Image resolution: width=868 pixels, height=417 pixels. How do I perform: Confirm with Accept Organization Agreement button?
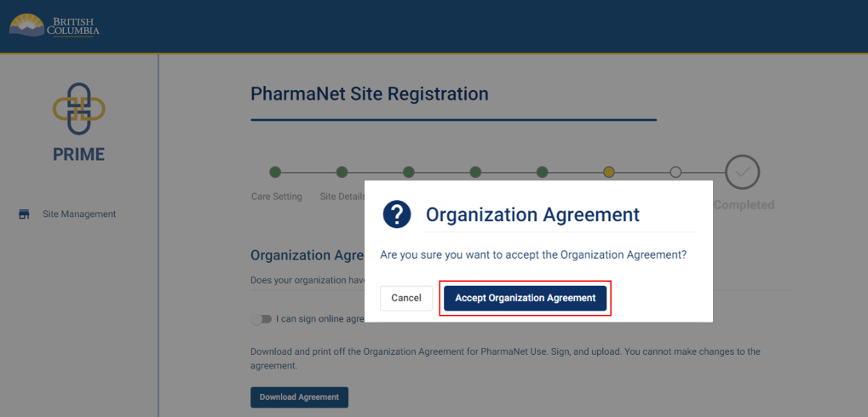point(525,299)
